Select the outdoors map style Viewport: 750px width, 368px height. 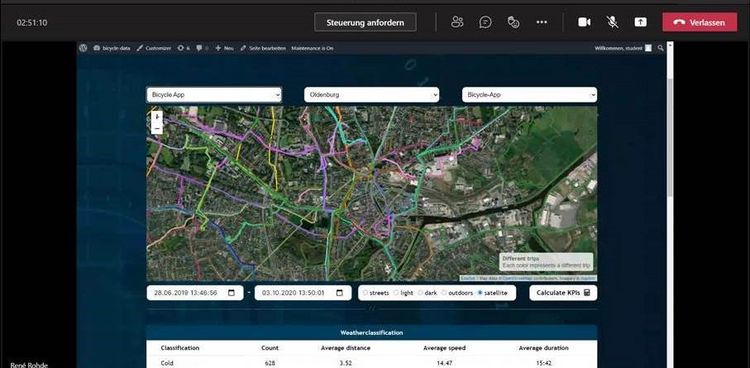[457, 293]
